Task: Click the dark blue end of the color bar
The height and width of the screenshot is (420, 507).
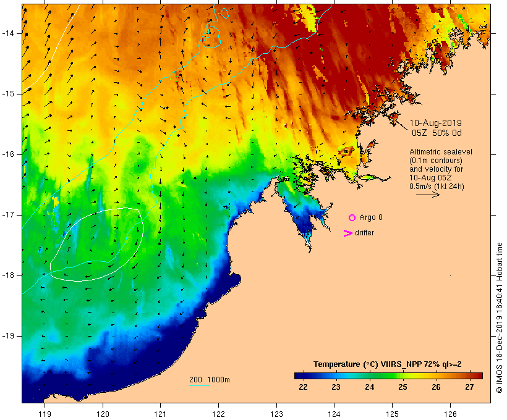Action: [x=298, y=376]
